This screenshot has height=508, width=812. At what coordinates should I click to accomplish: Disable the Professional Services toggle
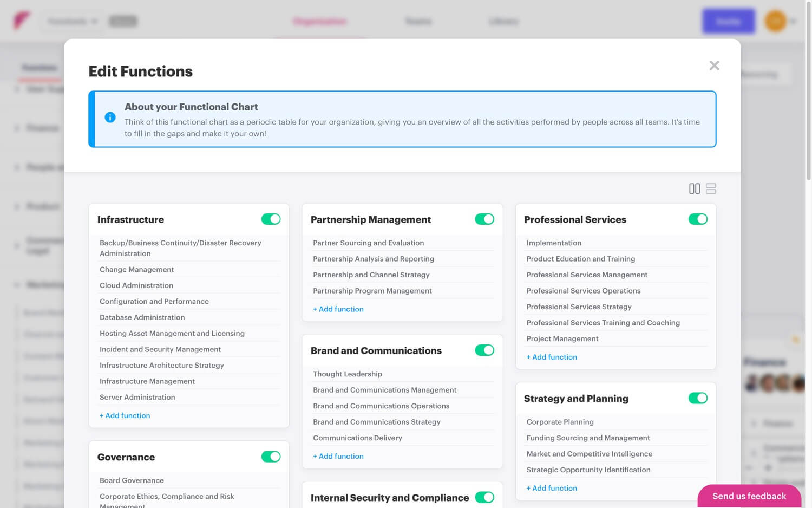[x=698, y=219]
